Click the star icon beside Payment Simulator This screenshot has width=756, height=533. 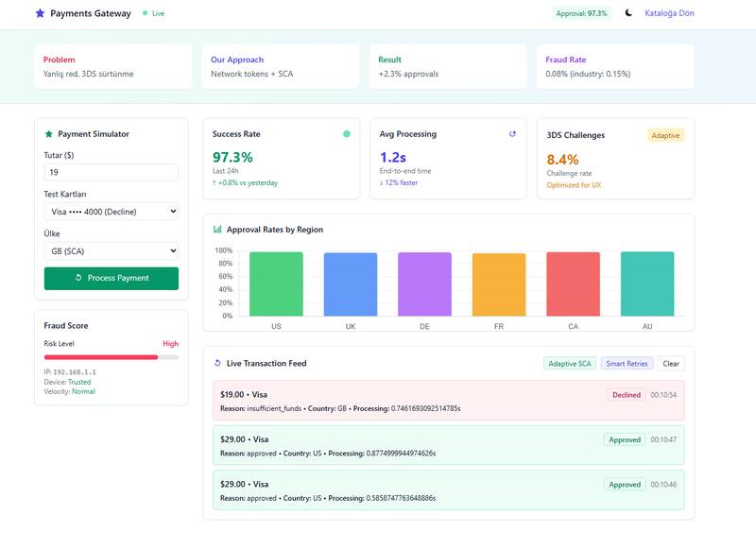[49, 134]
